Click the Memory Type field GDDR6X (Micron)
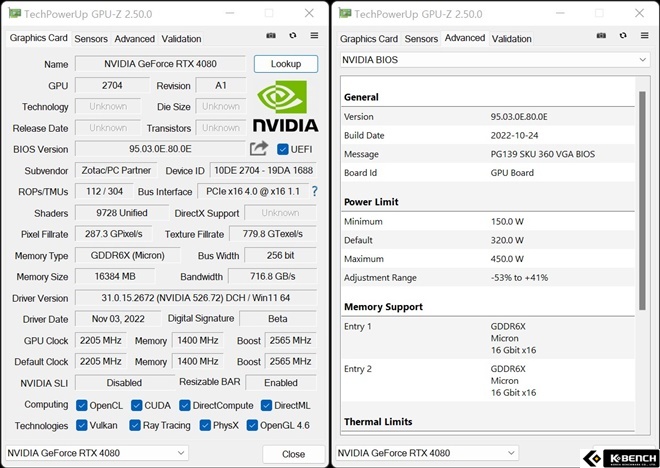The height and width of the screenshot is (468, 660). (128, 255)
